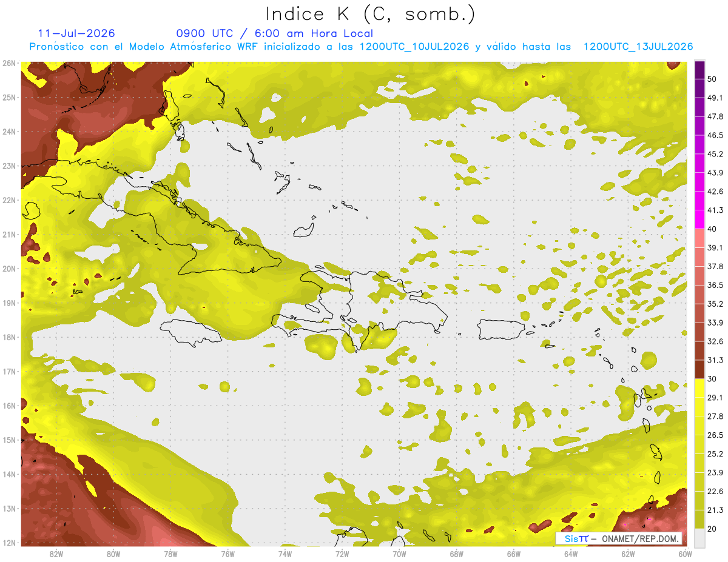Click the latitude label "15N"
The height and width of the screenshot is (562, 728).
coord(8,440)
